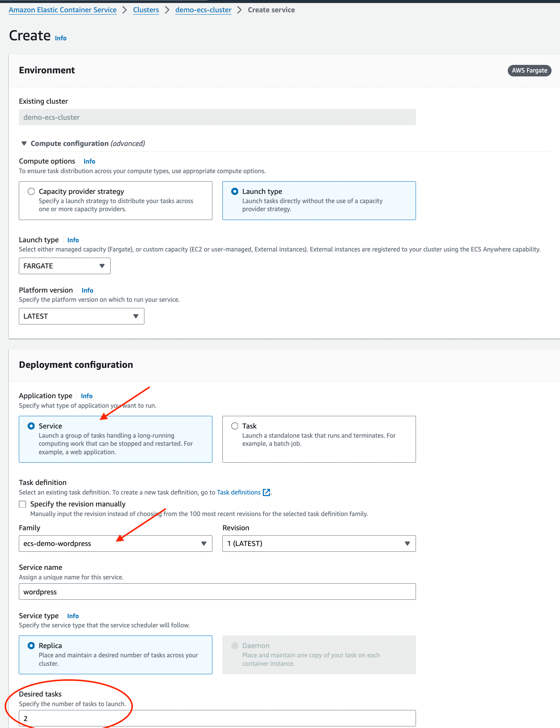Viewport: 560px width, 728px height.
Task: Open the LATEST platform version dropdown
Action: tap(81, 316)
